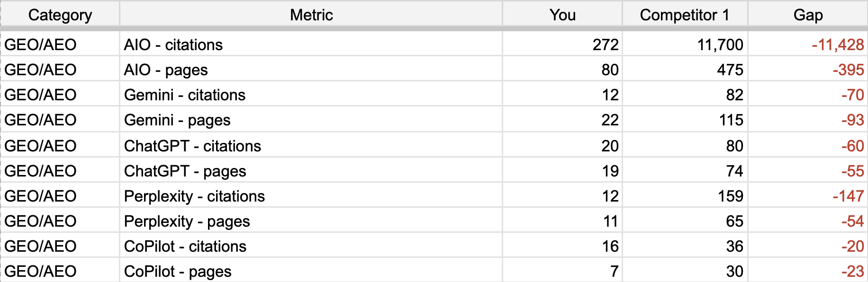Select the Competitor 1 column header
The width and height of the screenshot is (868, 282).
tap(684, 15)
